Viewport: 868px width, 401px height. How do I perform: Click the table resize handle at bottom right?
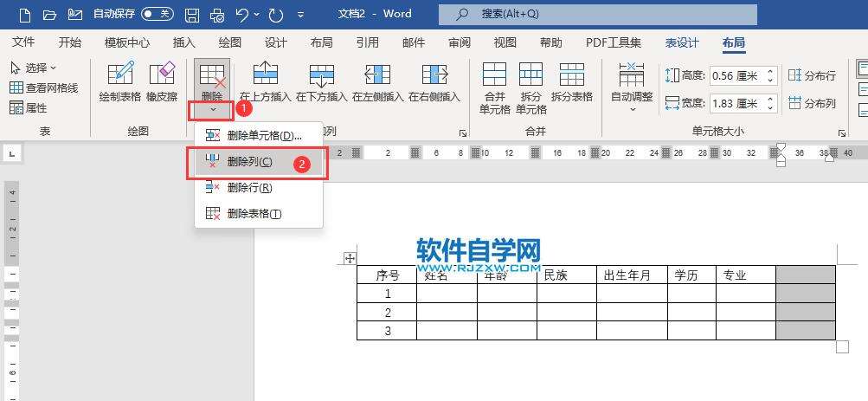pyautogui.click(x=842, y=347)
